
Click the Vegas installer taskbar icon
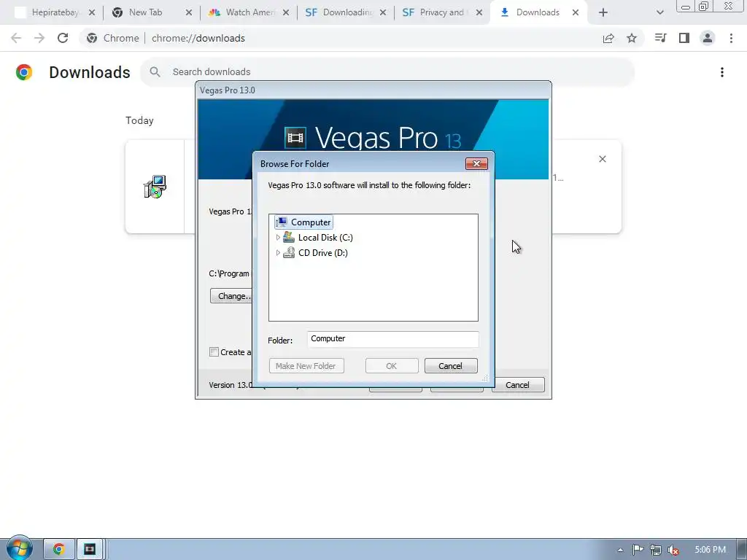pos(90,549)
